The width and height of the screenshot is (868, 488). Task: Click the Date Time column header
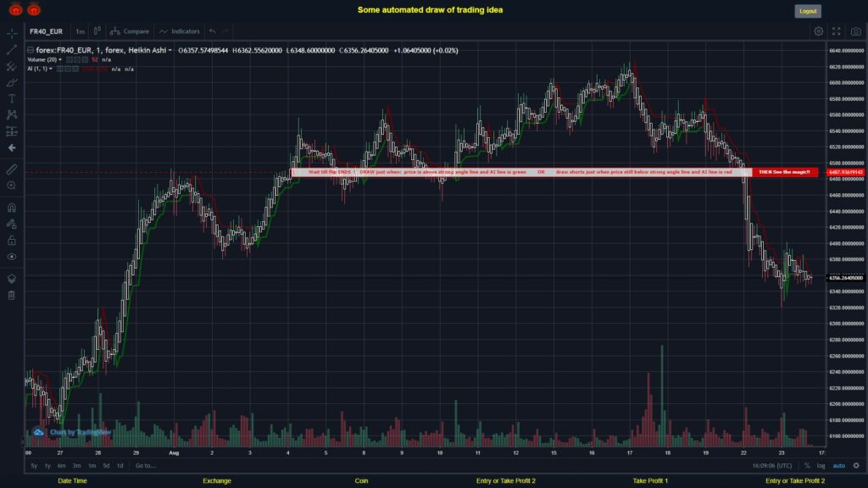(x=73, y=481)
